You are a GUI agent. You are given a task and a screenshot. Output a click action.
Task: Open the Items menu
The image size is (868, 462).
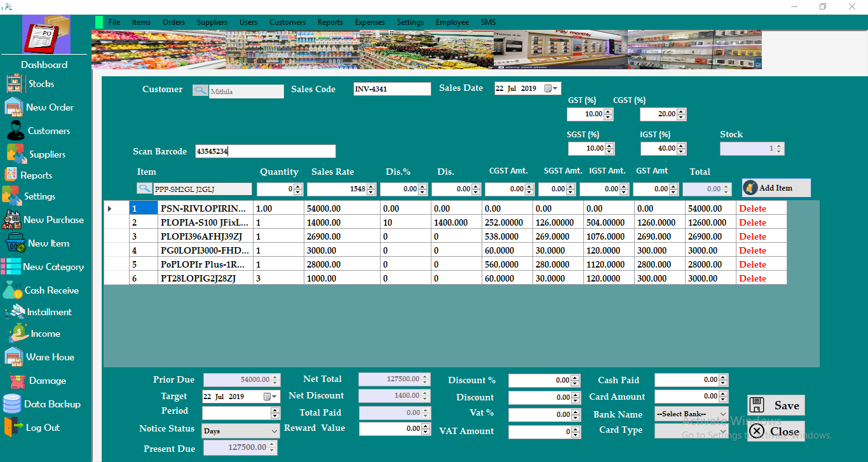141,22
